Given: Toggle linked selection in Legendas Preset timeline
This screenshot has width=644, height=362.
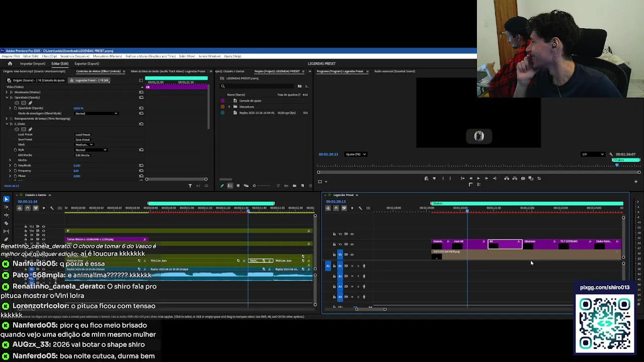Looking at the screenshot, I should coord(344,208).
